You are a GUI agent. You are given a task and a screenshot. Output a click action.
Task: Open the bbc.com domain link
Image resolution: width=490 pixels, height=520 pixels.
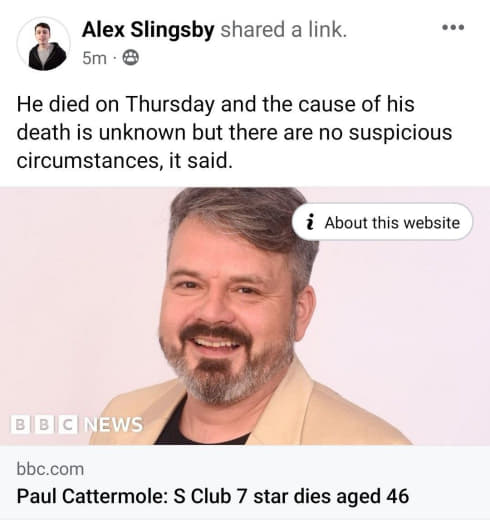(50, 469)
